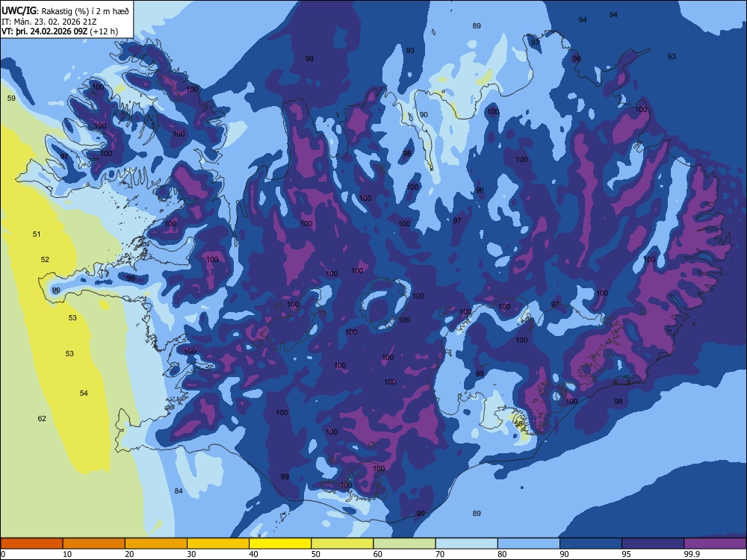The width and height of the screenshot is (747, 560).
Task: Click the map value 62
Action: pyautogui.click(x=42, y=418)
